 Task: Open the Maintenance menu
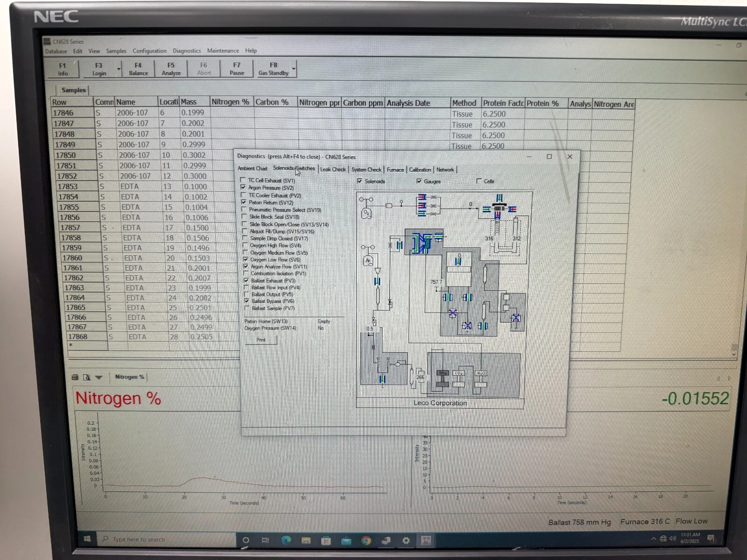[223, 51]
